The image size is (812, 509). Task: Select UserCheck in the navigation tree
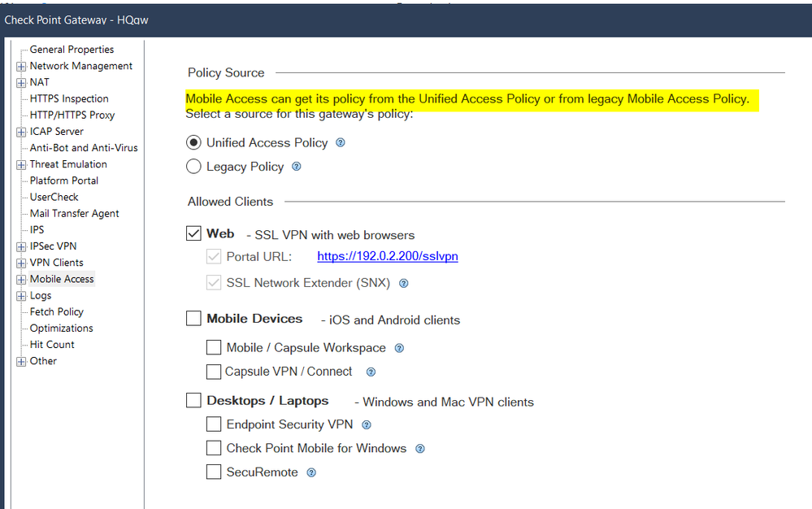[54, 197]
